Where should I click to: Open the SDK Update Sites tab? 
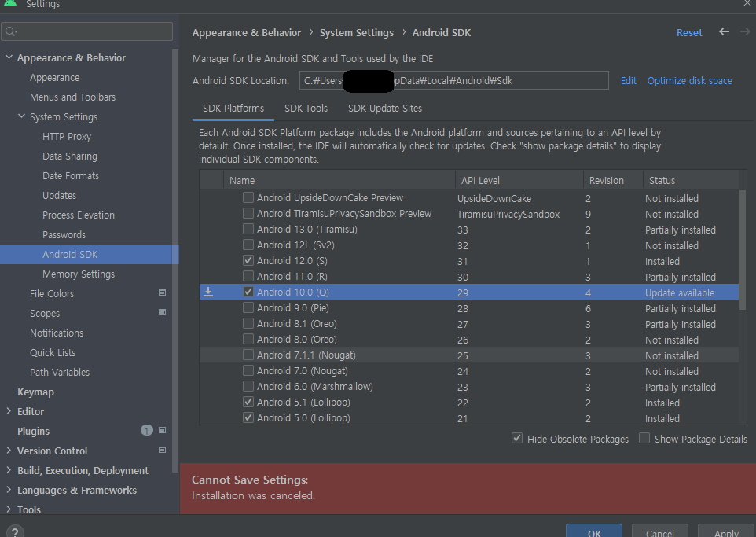tap(385, 108)
